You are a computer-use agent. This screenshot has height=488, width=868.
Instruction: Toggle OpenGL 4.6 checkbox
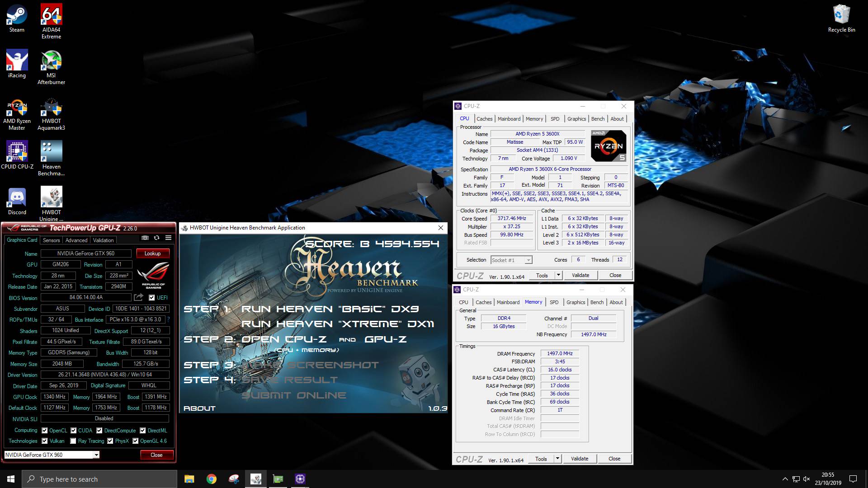pos(135,441)
